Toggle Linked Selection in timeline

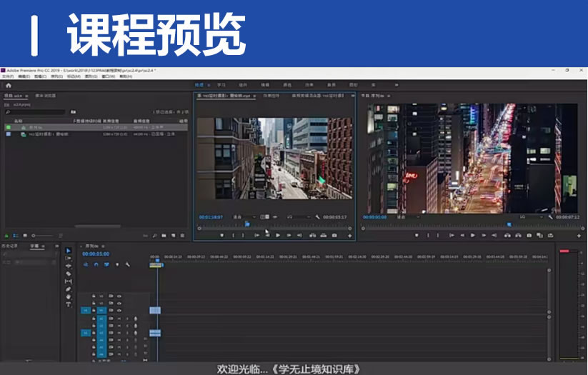[106, 265]
